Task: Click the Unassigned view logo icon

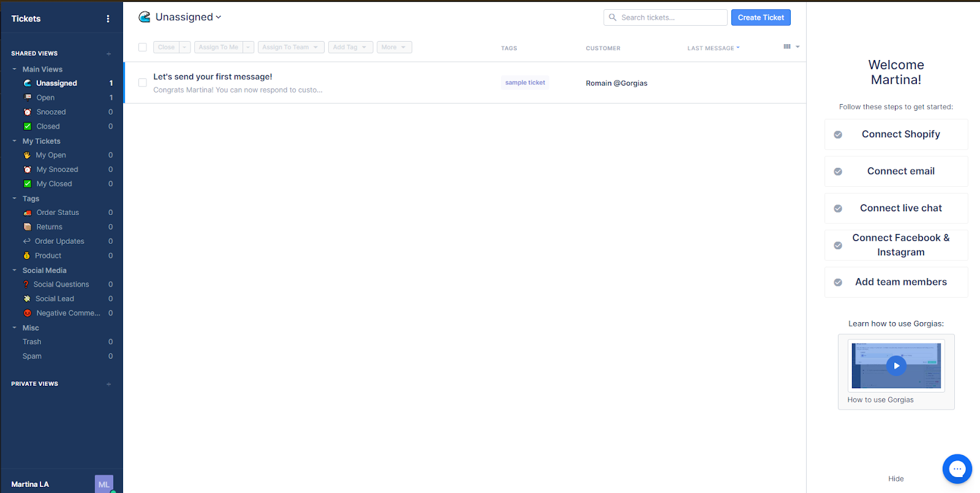Action: pos(145,17)
